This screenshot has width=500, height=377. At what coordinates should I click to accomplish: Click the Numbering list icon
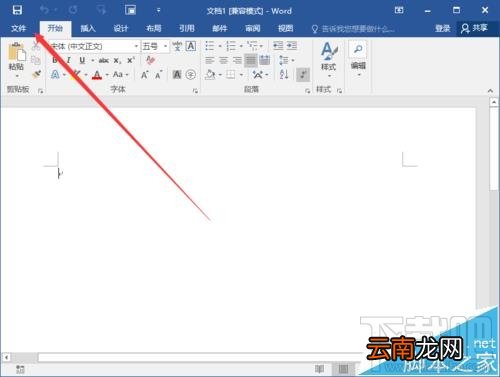(x=231, y=46)
